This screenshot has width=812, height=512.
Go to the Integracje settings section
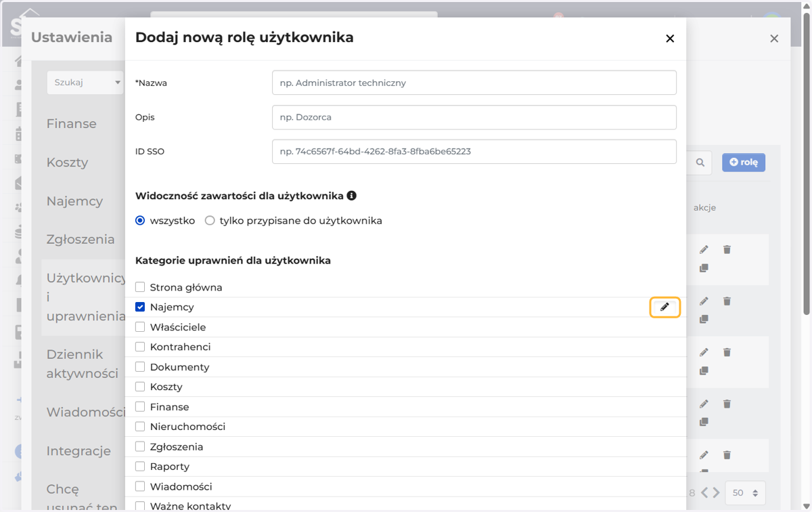coord(78,451)
